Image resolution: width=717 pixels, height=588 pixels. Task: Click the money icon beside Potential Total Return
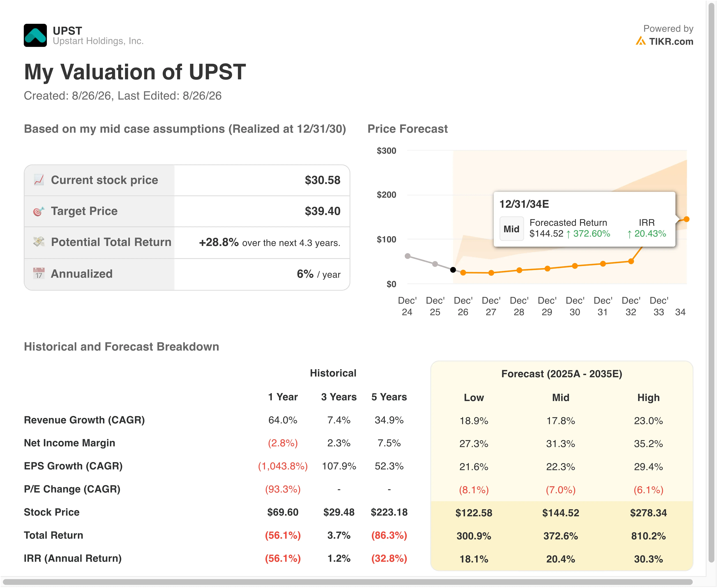39,242
